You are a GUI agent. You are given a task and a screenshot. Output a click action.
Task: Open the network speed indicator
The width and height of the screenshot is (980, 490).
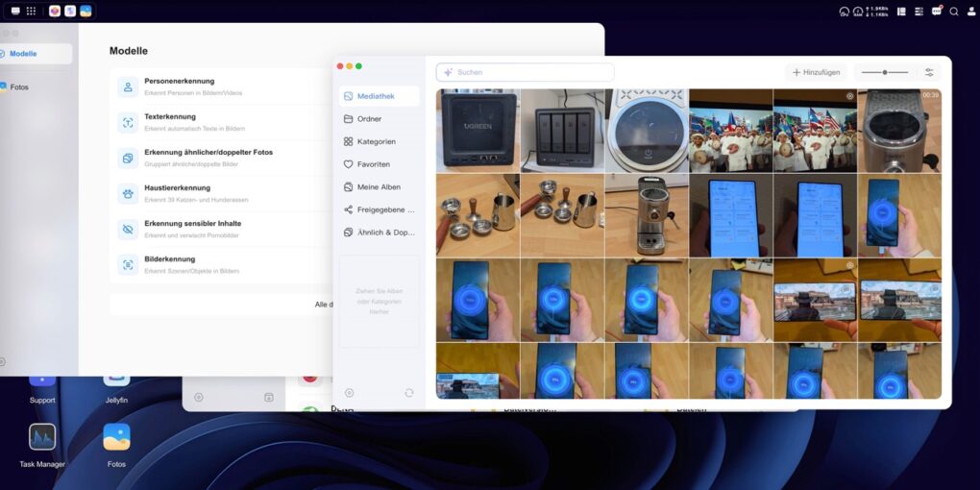coord(877,12)
